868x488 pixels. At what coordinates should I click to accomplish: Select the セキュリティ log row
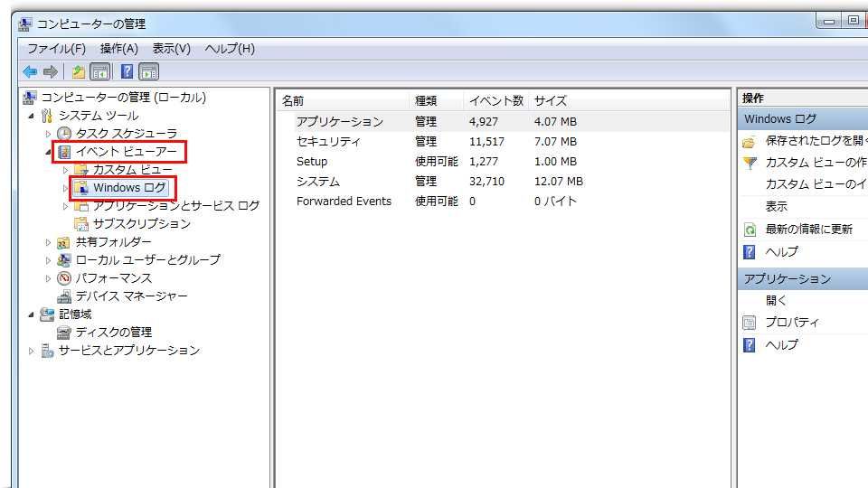[328, 142]
